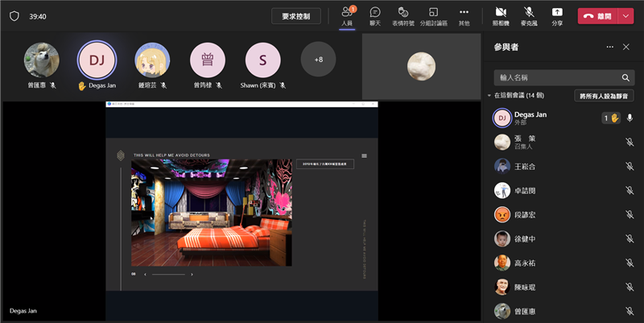Click 將所有人設為靜音 mute all button

(x=605, y=96)
